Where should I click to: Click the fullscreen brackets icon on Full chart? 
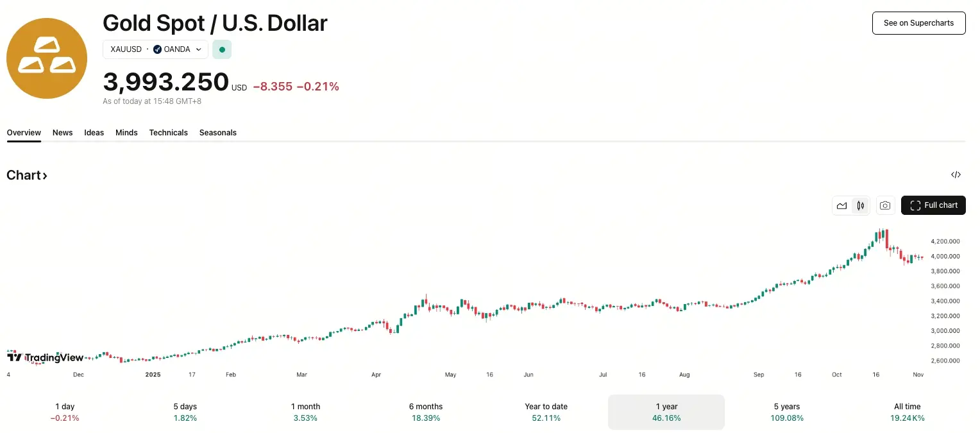[915, 205]
